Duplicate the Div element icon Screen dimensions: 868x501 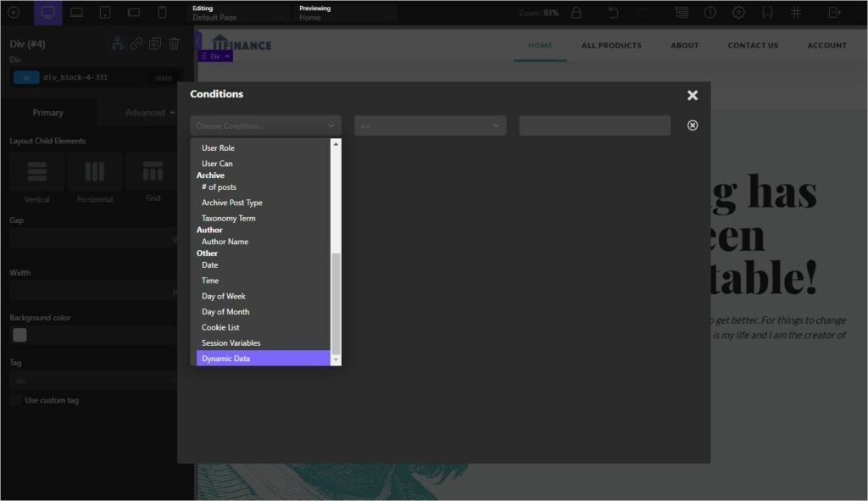[x=155, y=44]
